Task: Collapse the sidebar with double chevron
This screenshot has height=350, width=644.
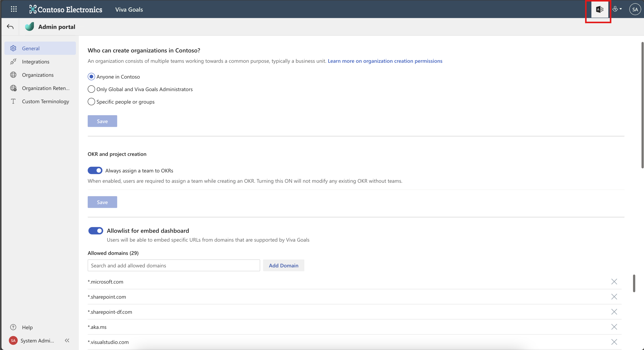Action: (67, 341)
